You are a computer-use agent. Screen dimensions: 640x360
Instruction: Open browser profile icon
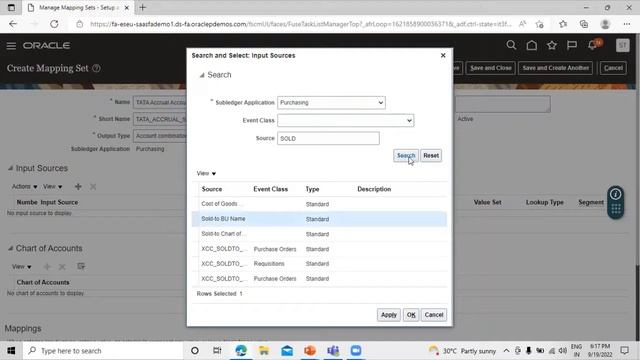click(x=605, y=24)
